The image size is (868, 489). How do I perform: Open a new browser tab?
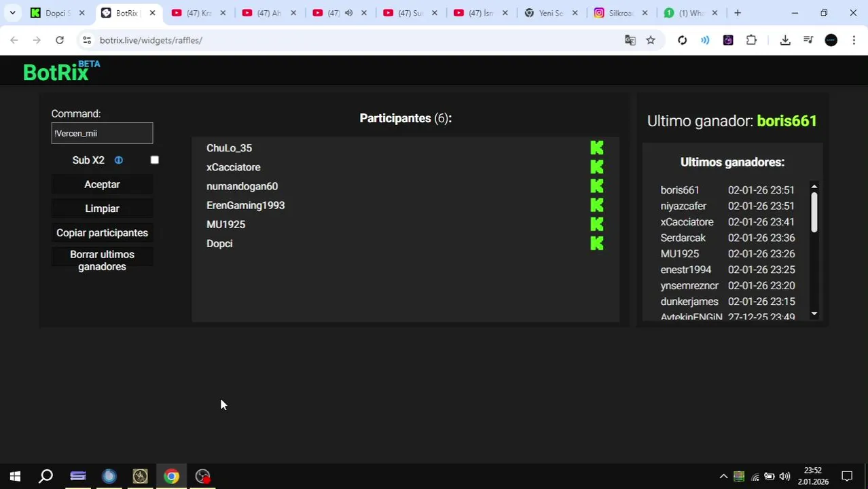737,13
